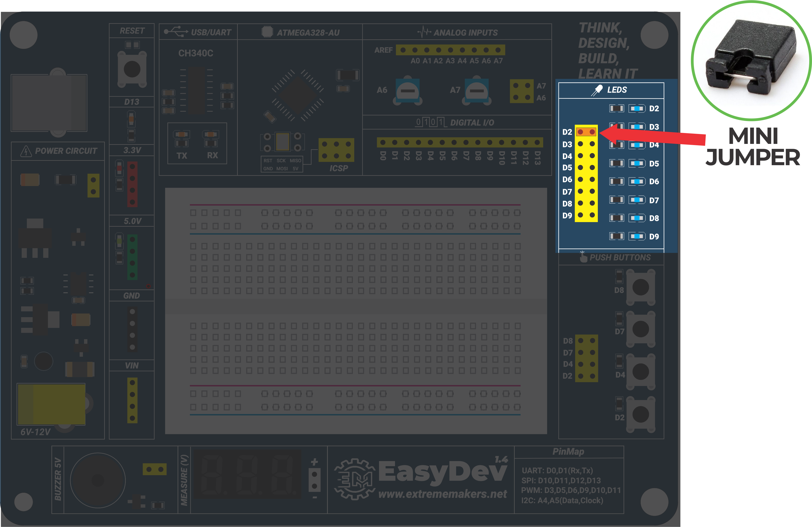Click the waveform icon beside ANALOG INPUTS
Viewport: 812px width, 527px height.
424,32
